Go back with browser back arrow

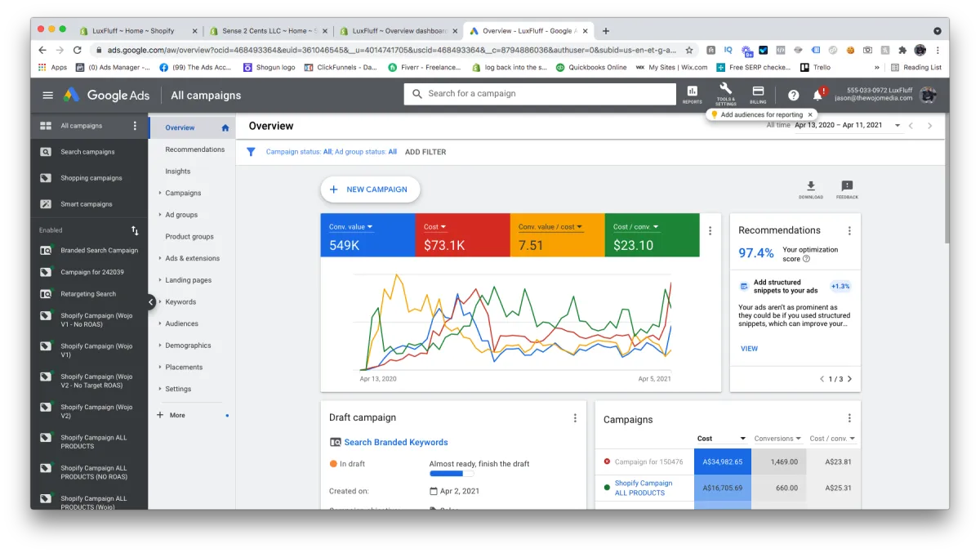(x=42, y=50)
